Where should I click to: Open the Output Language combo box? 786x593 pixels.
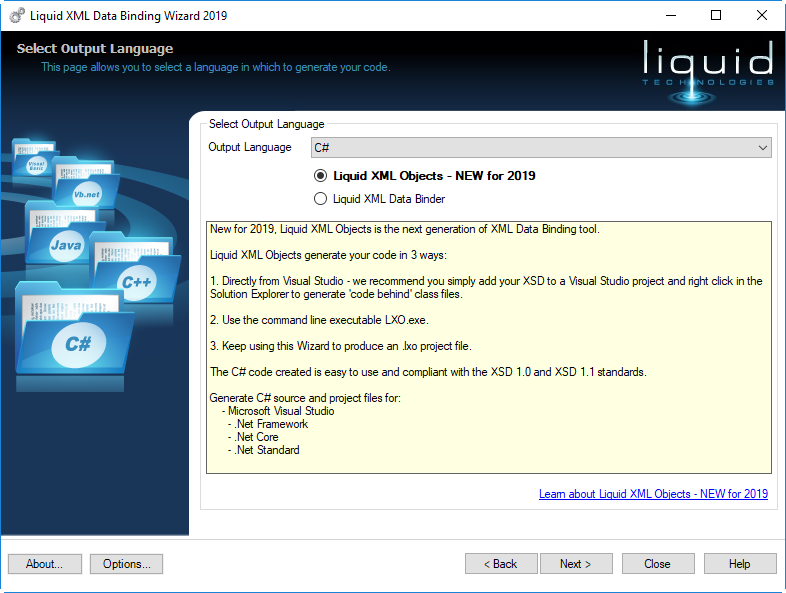click(x=541, y=148)
